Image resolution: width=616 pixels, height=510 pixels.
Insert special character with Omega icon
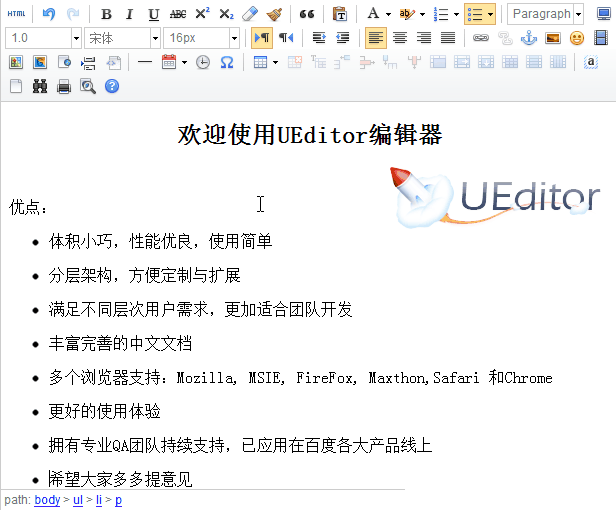point(226,62)
